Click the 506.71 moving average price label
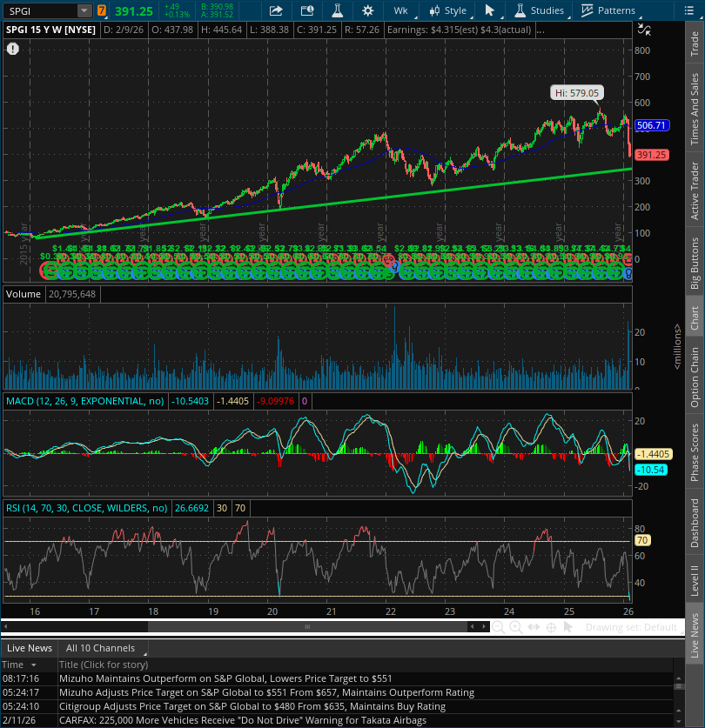This screenshot has width=705, height=728. 651,125
